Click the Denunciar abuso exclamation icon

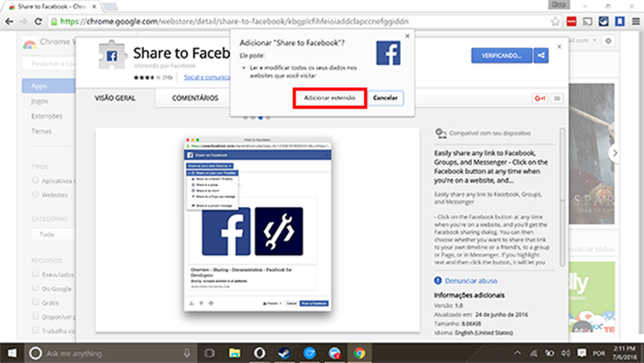click(x=438, y=280)
